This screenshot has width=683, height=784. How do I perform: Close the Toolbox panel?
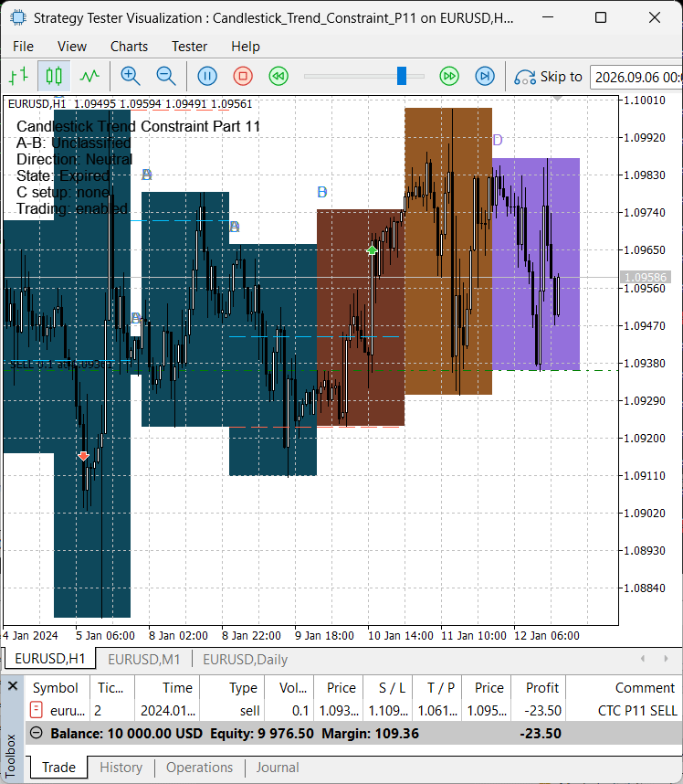pyautogui.click(x=13, y=685)
